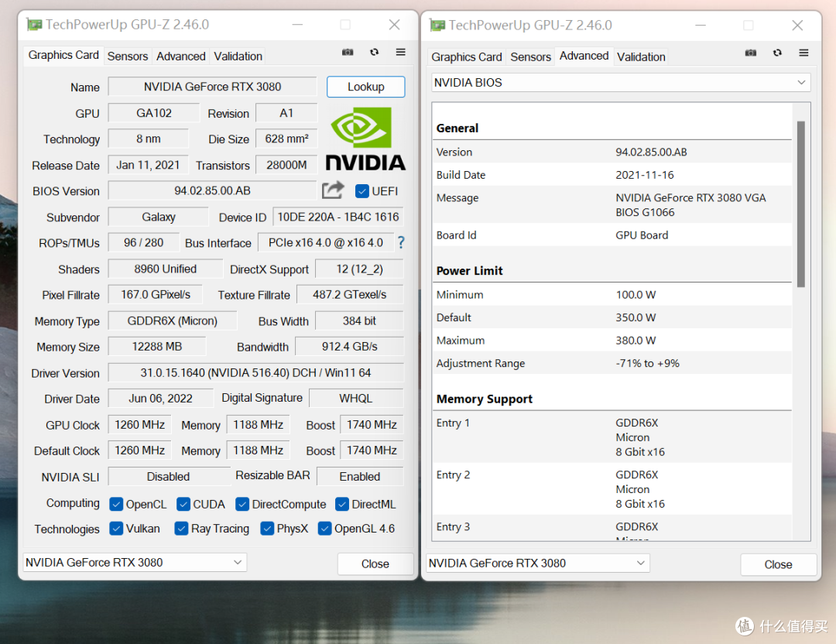The image size is (836, 644).
Task: Click the Board Id row showing GPU Board
Action: (612, 235)
